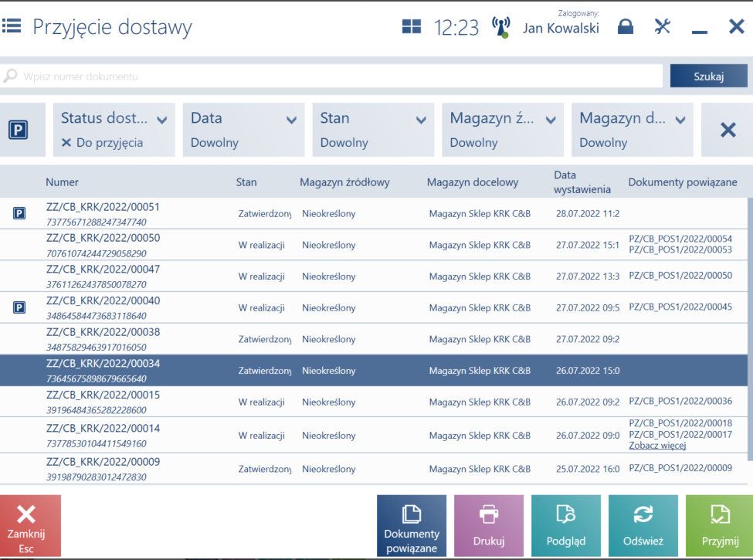Viewport: 753px width, 560px height.
Task: Select row ZZ/CB_KRK/2022/00038
Action: click(x=374, y=339)
